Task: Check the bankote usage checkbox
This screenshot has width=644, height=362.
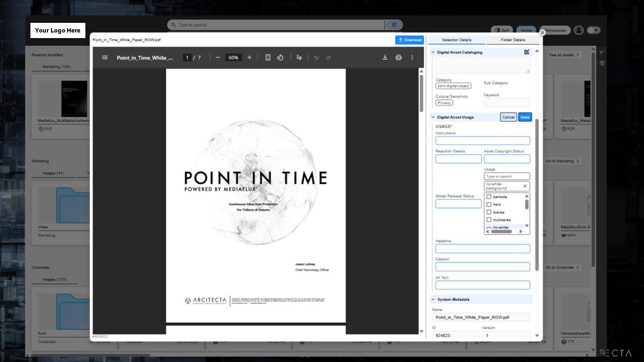Action: pyautogui.click(x=489, y=197)
